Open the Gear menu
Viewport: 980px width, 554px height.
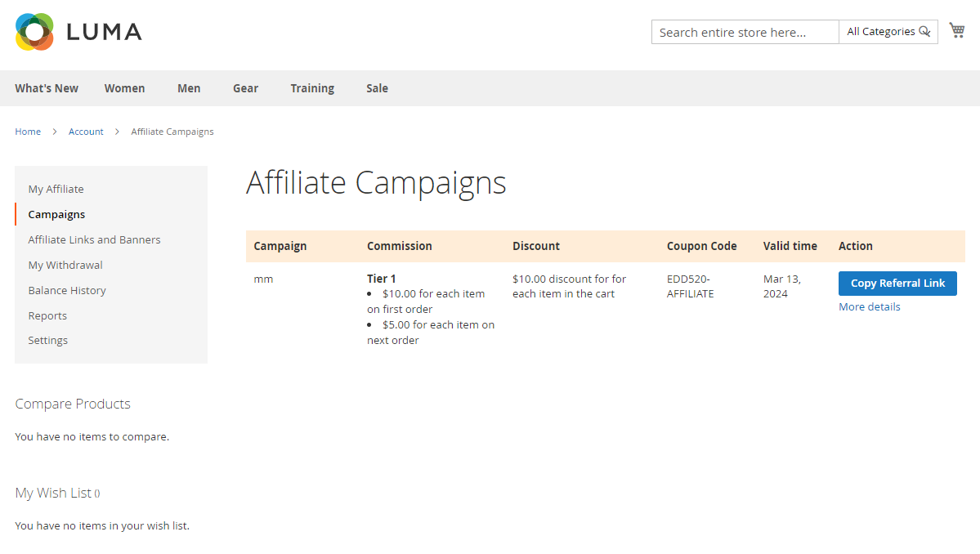(x=245, y=88)
